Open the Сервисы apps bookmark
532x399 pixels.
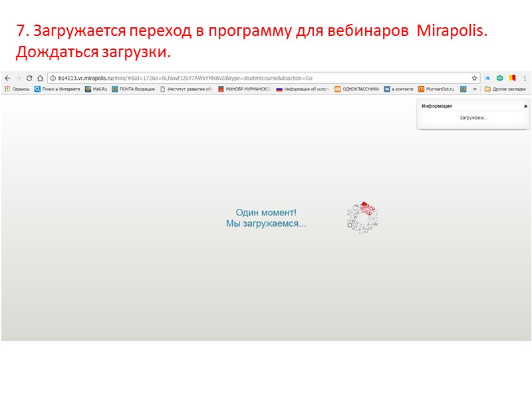point(17,89)
